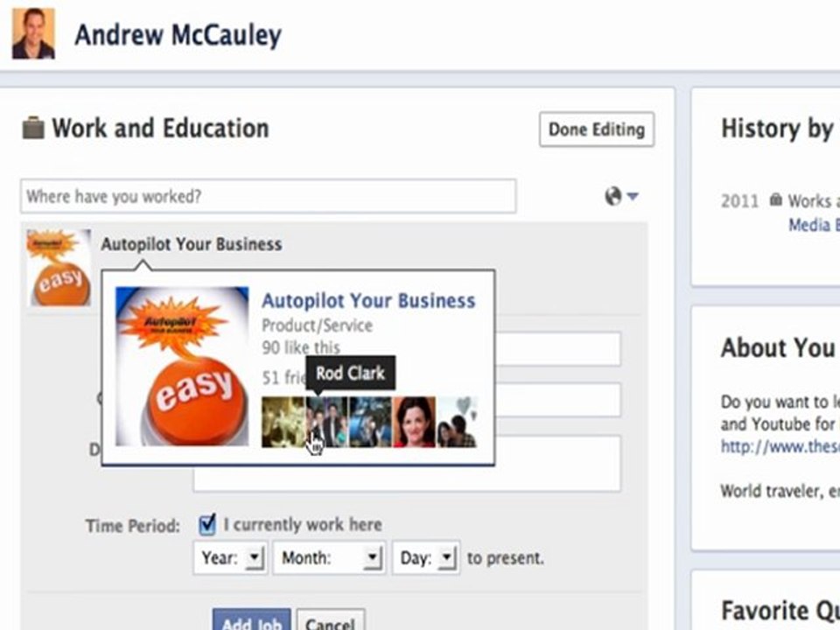
Task: Open the Month dropdown
Action: click(328, 558)
